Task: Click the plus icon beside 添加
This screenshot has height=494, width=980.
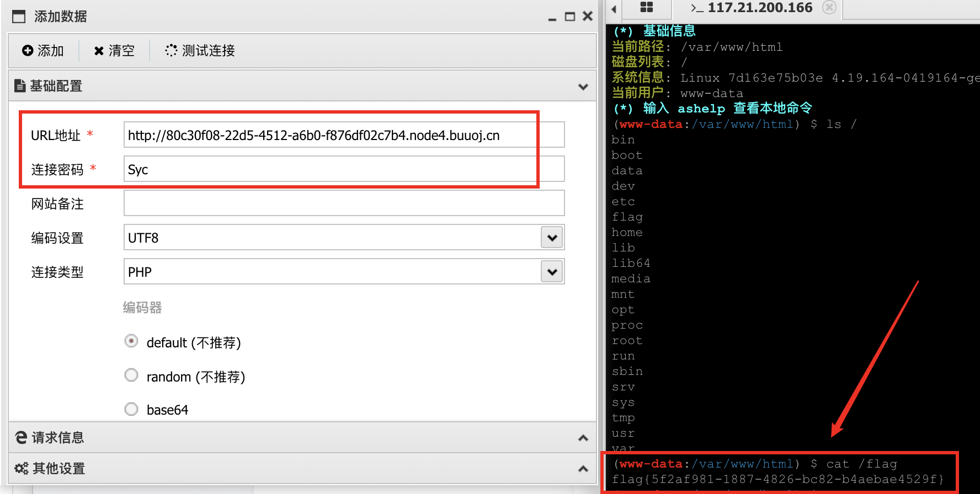Action: [x=28, y=51]
